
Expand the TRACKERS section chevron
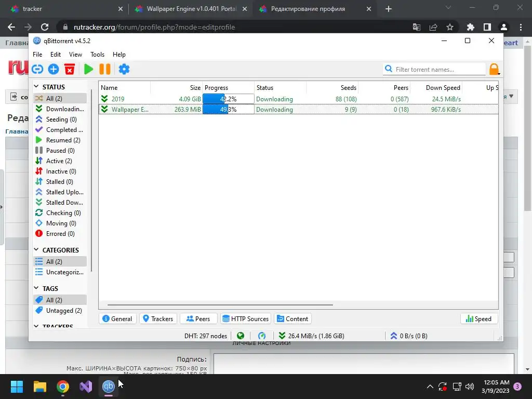point(36,326)
